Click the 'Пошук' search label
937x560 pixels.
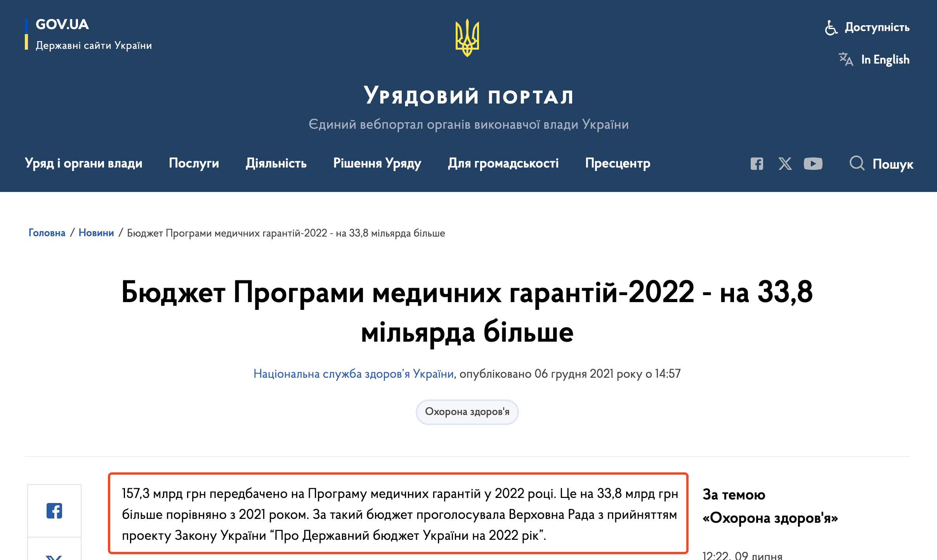click(x=893, y=164)
